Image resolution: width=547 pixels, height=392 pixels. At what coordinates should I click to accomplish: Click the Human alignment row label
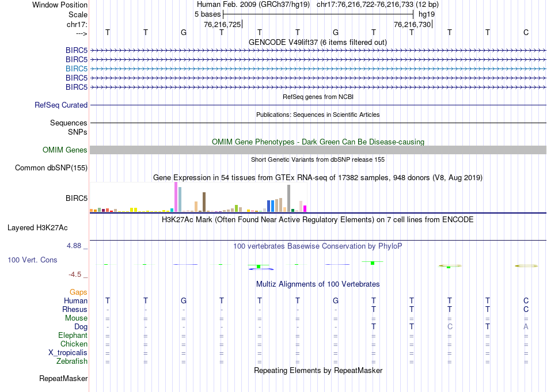point(75,300)
